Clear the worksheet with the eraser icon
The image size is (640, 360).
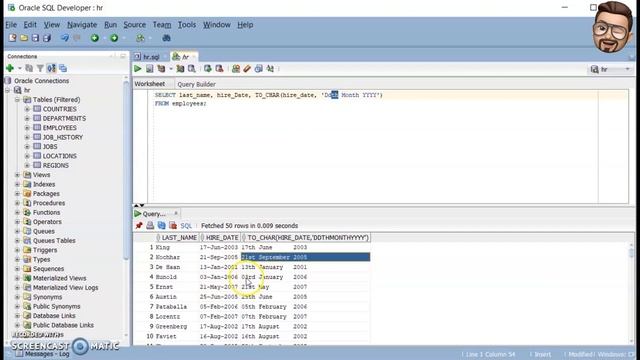[x=247, y=69]
